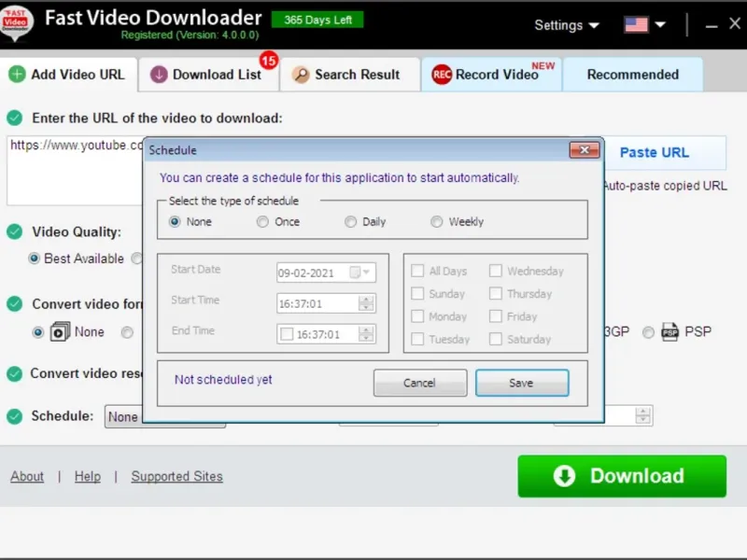Select the Once schedule type

(x=262, y=221)
